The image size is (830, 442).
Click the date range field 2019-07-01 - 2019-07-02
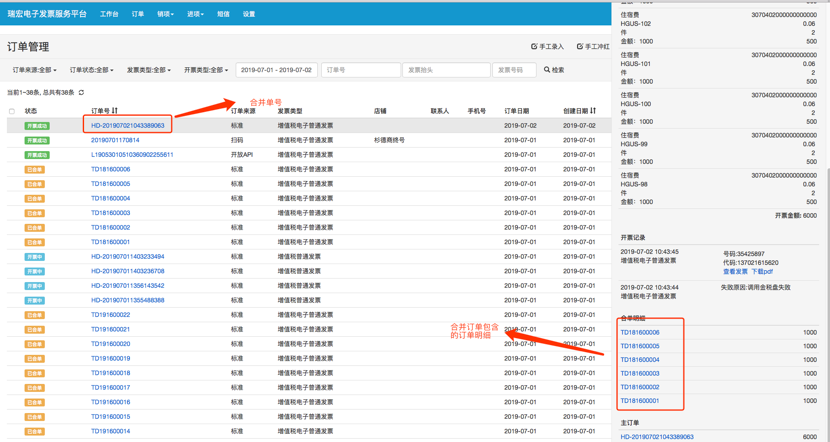point(276,70)
